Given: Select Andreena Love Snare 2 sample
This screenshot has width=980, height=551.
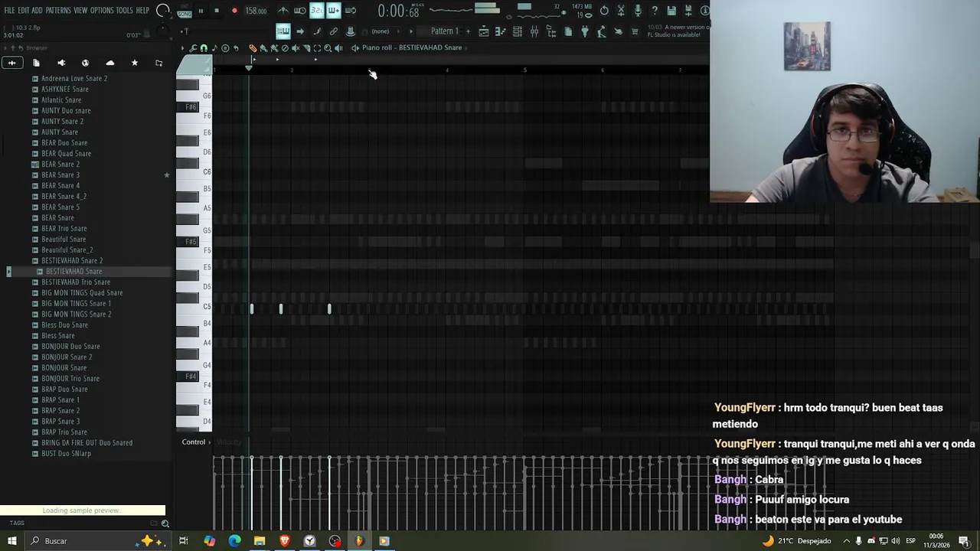Looking at the screenshot, I should 74,78.
